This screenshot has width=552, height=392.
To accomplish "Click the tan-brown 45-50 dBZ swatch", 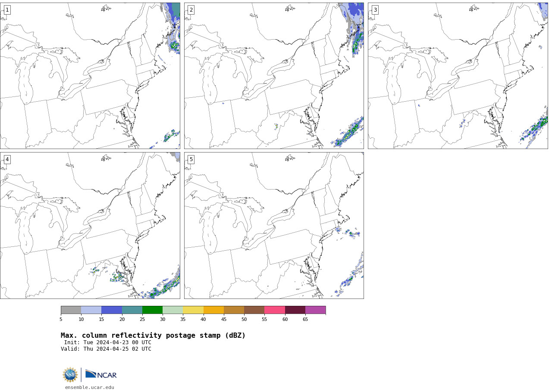I will (234, 310).
